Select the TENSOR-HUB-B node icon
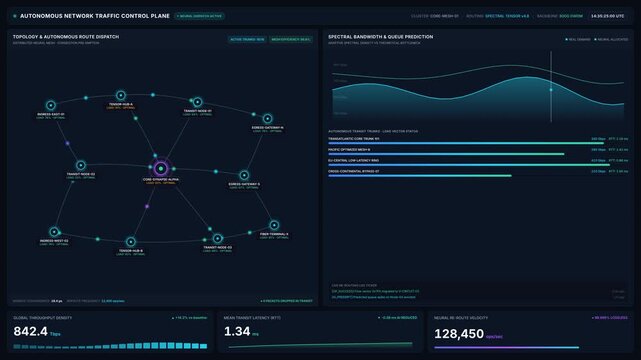Screen dimensions: 641x360 [131, 241]
